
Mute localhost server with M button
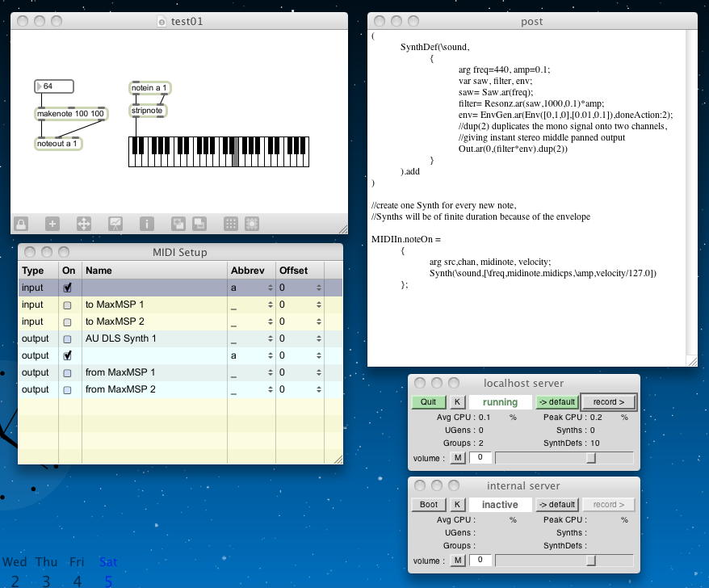(458, 458)
